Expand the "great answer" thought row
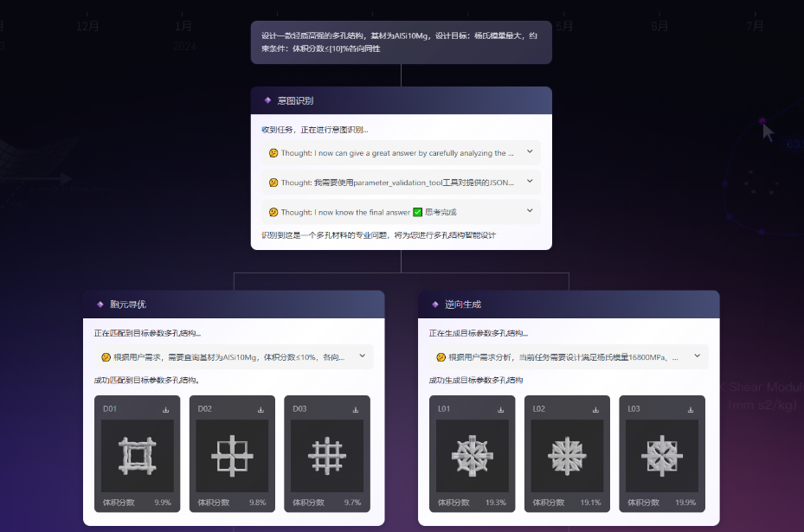804x532 pixels. [x=529, y=153]
